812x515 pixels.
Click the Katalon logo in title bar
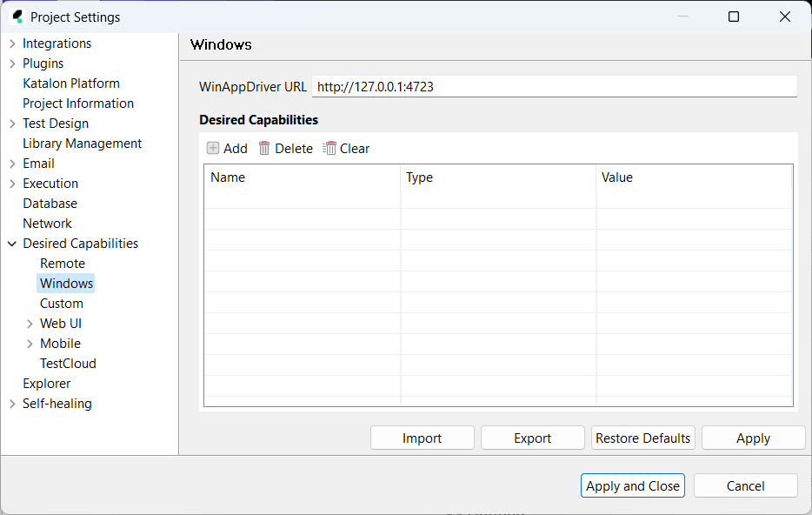[17, 17]
